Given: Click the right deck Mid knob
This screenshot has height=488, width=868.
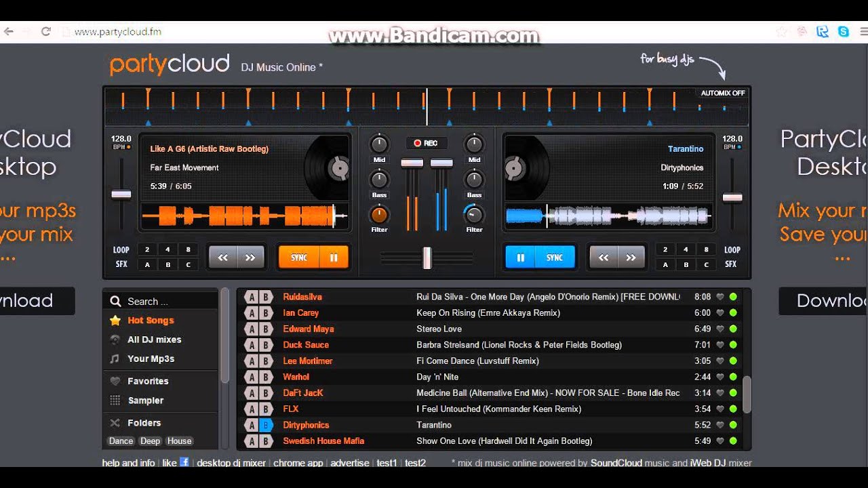Looking at the screenshot, I should 474,144.
